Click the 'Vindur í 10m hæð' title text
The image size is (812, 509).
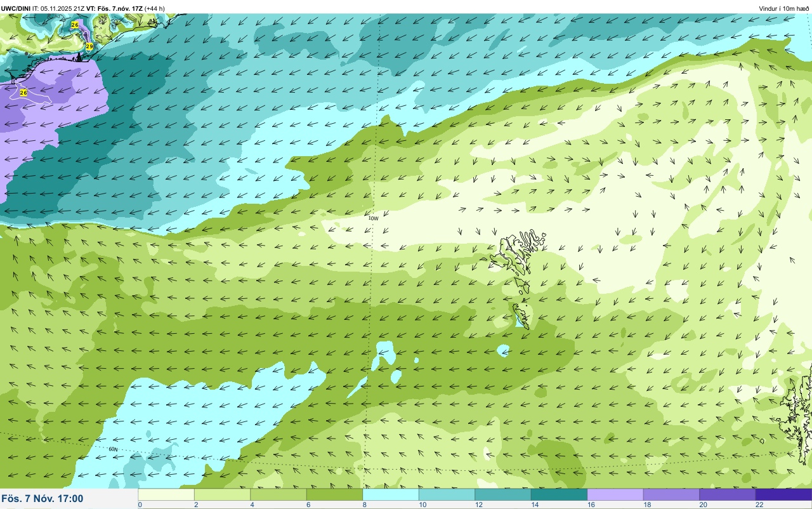(784, 8)
